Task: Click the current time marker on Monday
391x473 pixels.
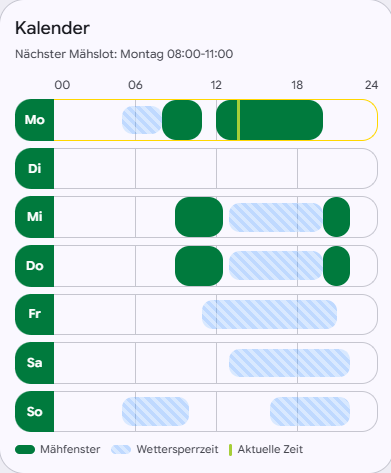Action: click(x=238, y=120)
